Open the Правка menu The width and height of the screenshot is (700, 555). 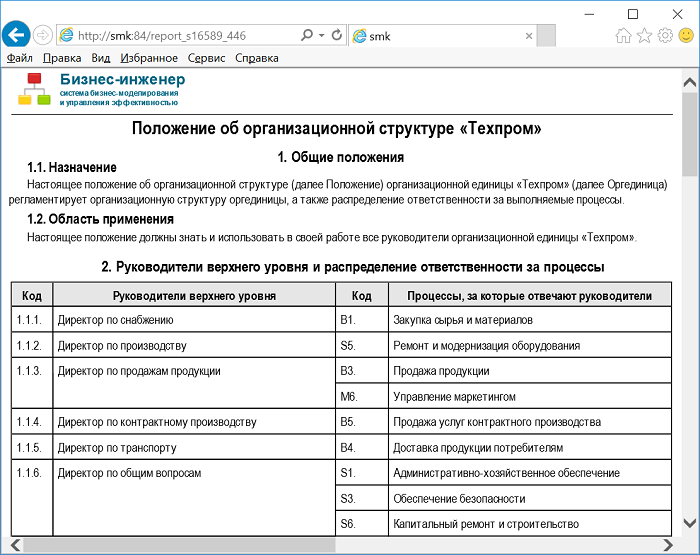[x=62, y=58]
